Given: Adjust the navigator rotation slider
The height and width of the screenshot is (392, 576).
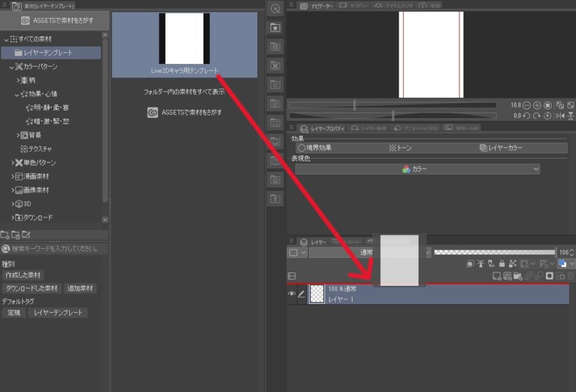Looking at the screenshot, I should (x=392, y=116).
